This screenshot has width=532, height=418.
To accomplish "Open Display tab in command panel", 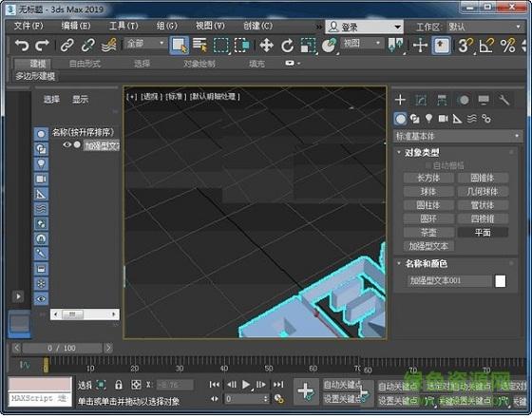I will click(484, 100).
